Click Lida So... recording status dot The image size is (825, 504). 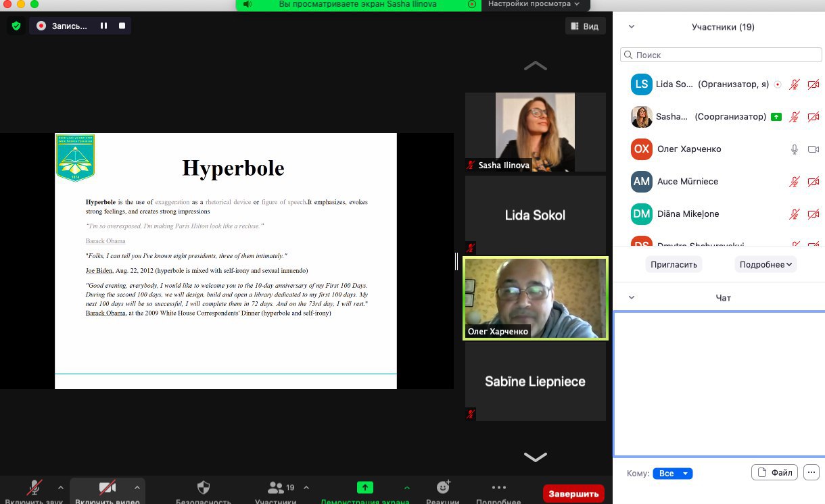pos(777,84)
